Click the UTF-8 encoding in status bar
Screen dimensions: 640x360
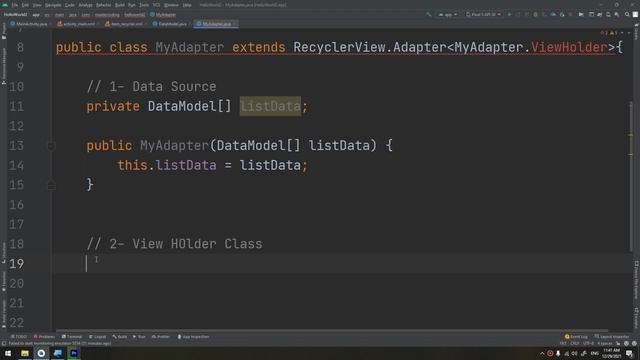[589, 343]
